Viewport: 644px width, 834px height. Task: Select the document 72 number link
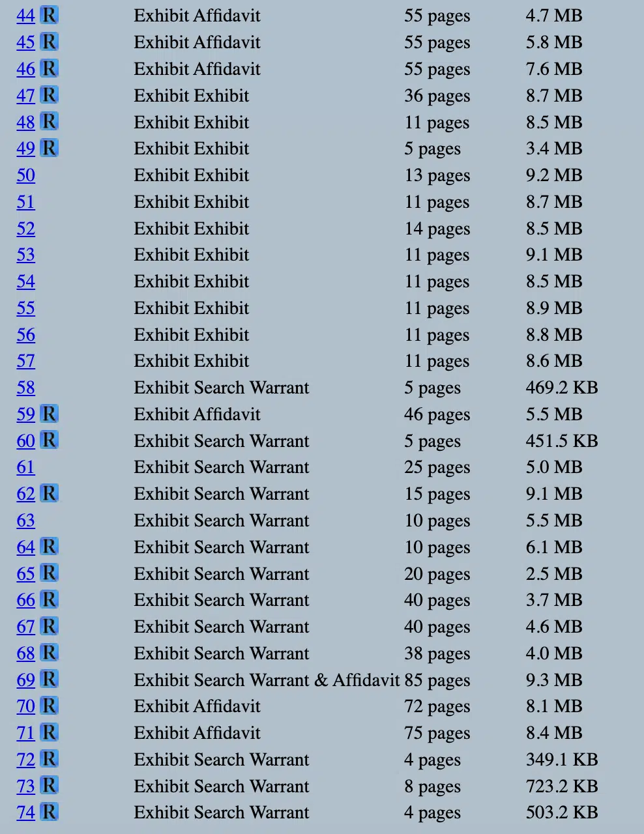click(x=26, y=760)
